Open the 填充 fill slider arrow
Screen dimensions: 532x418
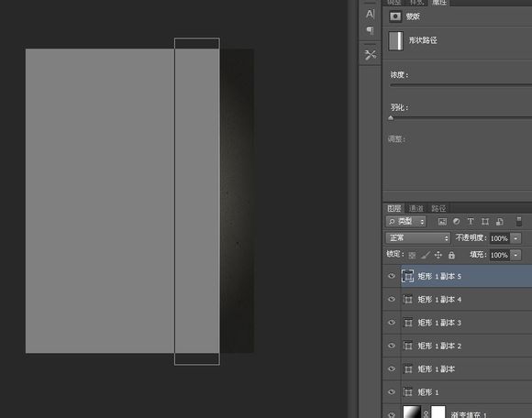tap(515, 255)
